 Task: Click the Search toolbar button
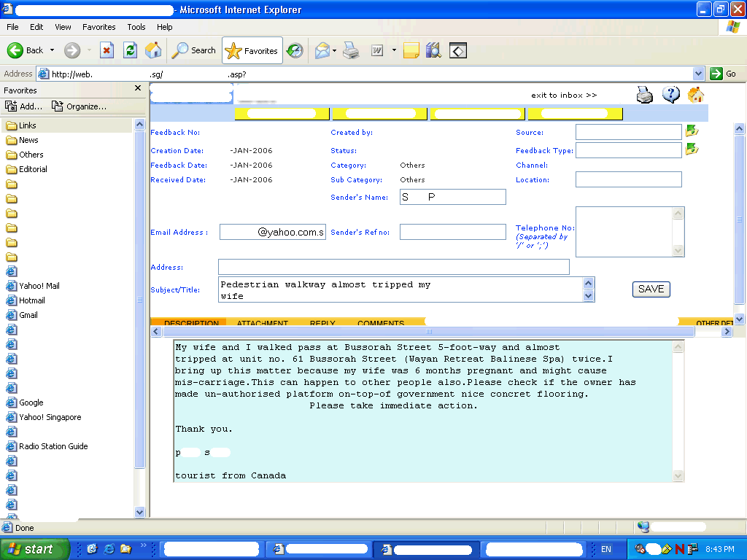click(194, 50)
